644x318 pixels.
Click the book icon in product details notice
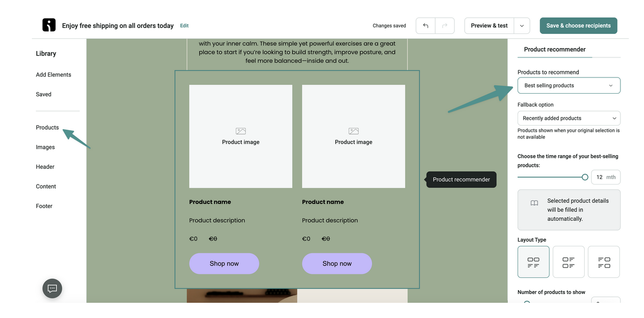pos(534,202)
